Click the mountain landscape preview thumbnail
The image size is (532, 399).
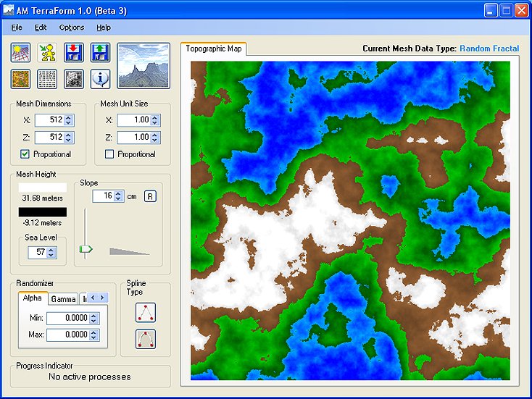click(x=144, y=66)
